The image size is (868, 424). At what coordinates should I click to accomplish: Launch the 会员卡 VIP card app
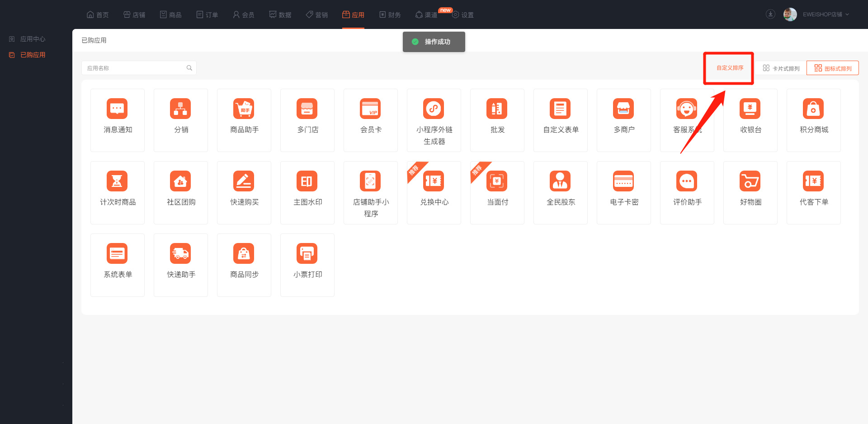[370, 109]
